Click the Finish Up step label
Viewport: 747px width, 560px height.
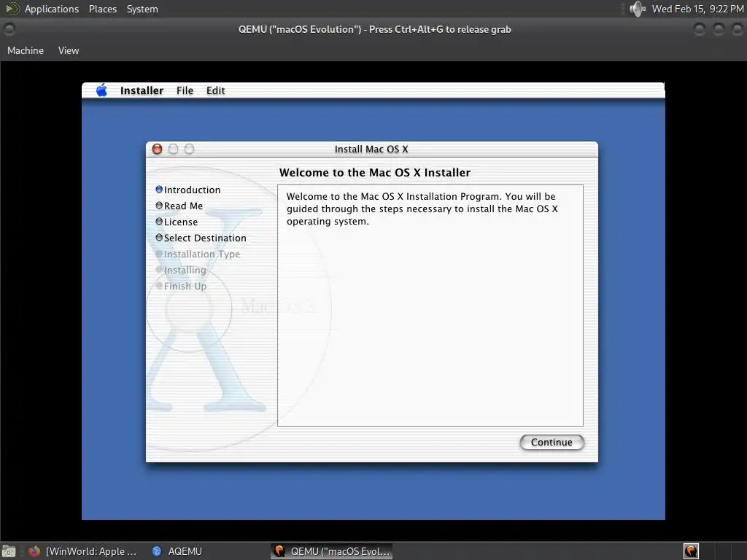pos(185,286)
